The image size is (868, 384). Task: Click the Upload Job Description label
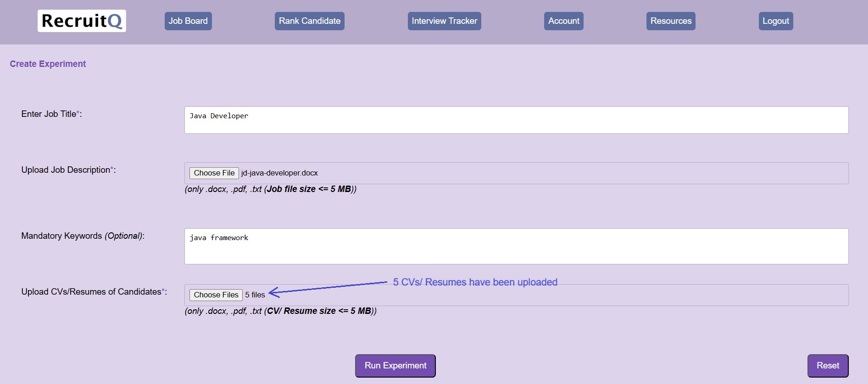click(x=68, y=170)
